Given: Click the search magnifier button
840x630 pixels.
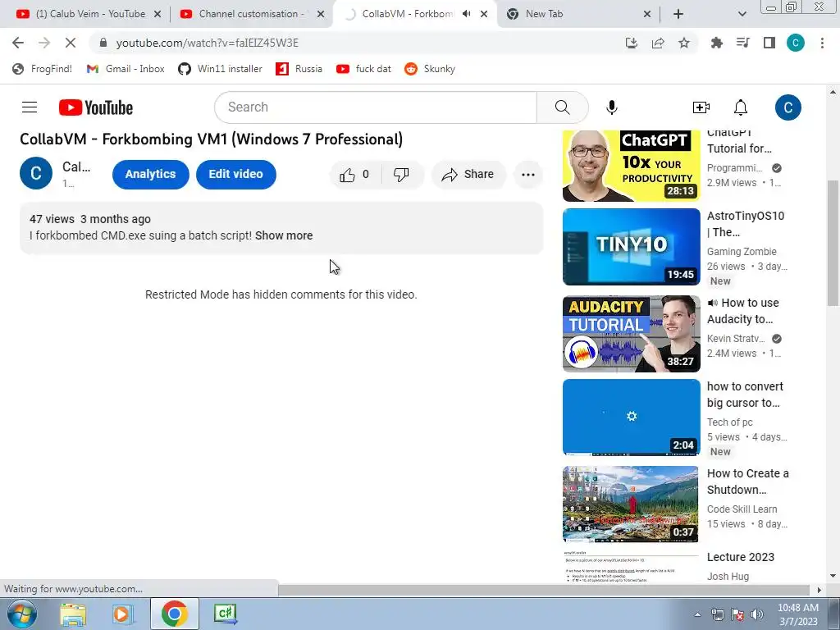Looking at the screenshot, I should (563, 107).
